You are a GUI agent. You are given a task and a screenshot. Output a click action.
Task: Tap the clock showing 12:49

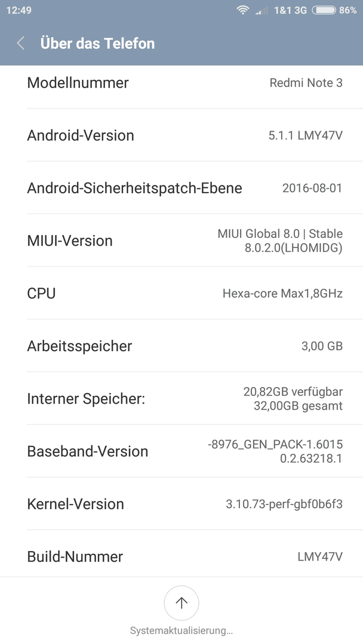point(19,10)
